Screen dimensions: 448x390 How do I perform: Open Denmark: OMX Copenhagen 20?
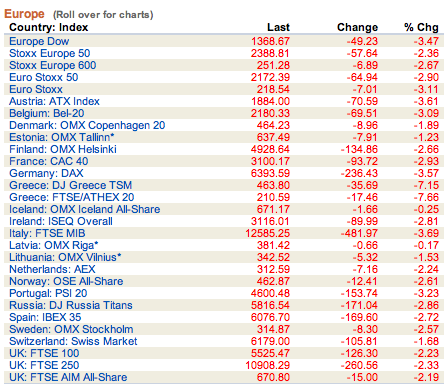coord(87,125)
